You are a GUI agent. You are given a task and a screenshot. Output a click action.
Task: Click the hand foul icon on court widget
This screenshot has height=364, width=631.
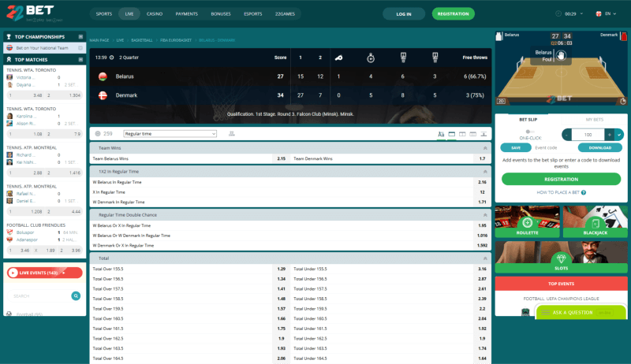[x=561, y=55]
